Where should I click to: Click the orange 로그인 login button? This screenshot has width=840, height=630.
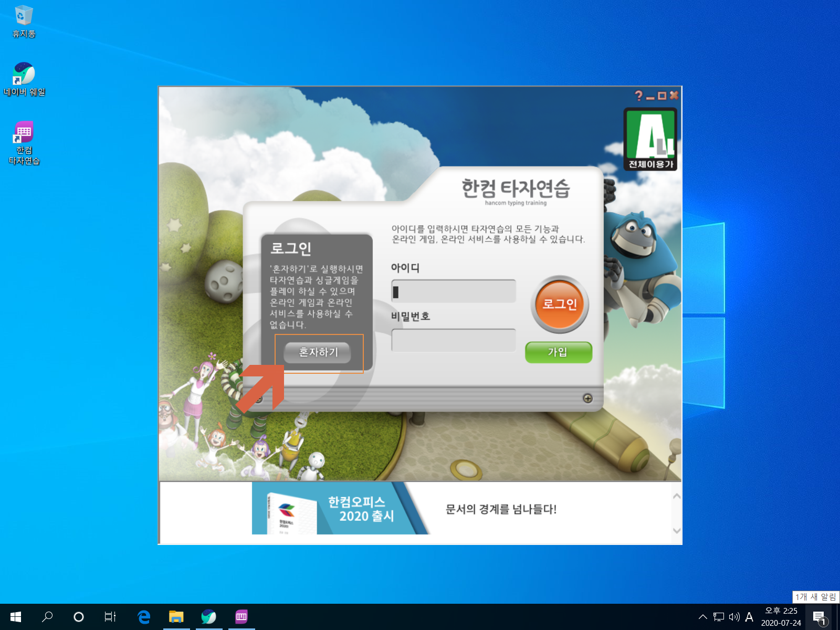pos(560,304)
